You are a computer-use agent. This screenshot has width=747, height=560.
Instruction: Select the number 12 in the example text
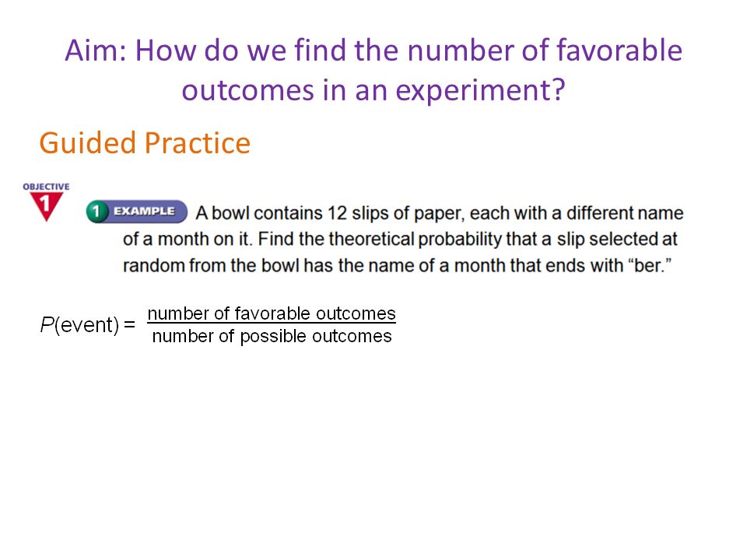point(337,213)
